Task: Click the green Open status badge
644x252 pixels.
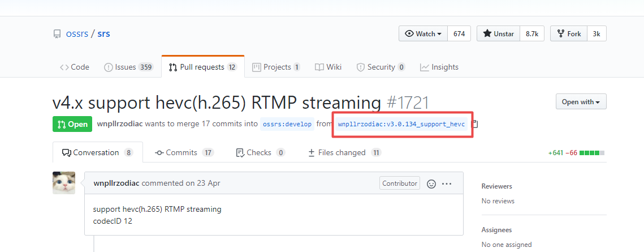Action: [72, 124]
